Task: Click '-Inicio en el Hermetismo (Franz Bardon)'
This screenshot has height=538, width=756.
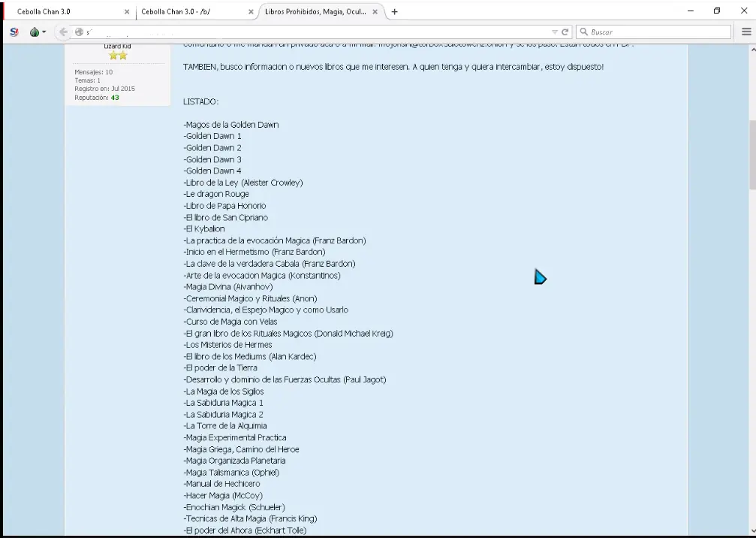Action: pos(254,252)
